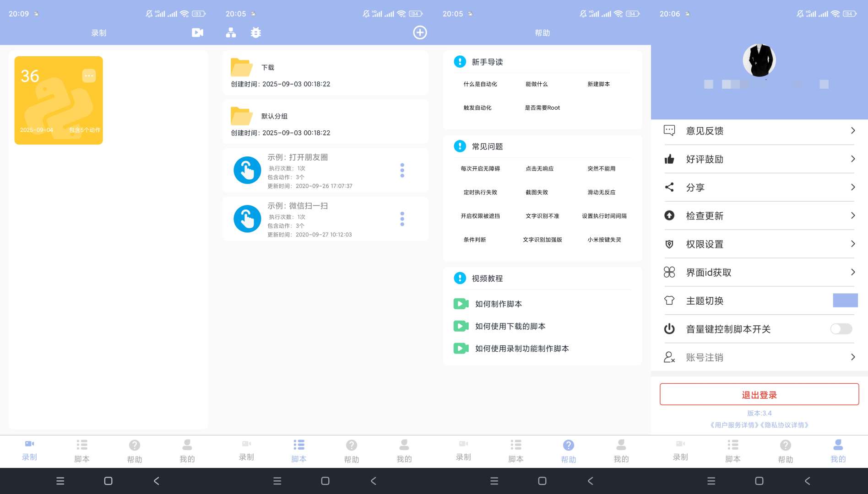Image resolution: width=868 pixels, height=494 pixels.
Task: Expand the 检查更新 row chevron
Action: point(853,215)
